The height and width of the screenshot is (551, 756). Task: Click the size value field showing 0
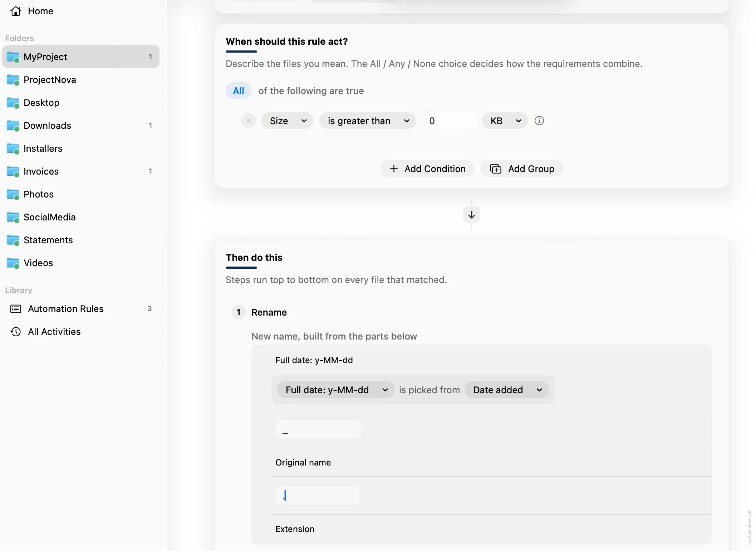click(450, 121)
